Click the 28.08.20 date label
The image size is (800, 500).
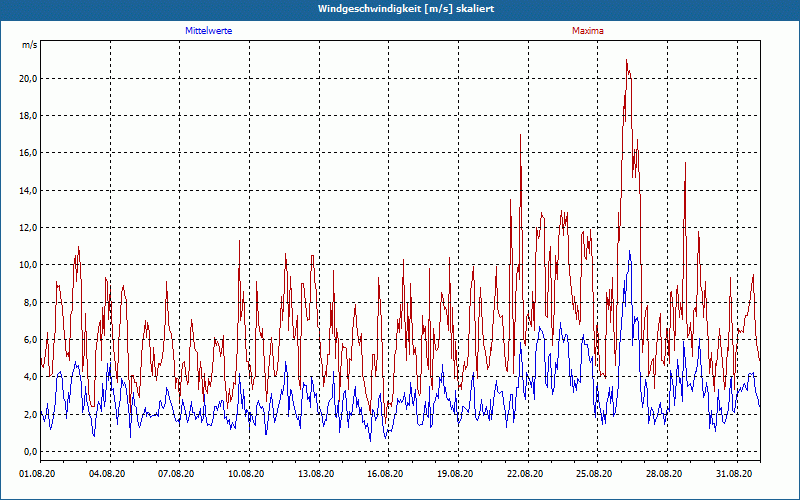(664, 474)
